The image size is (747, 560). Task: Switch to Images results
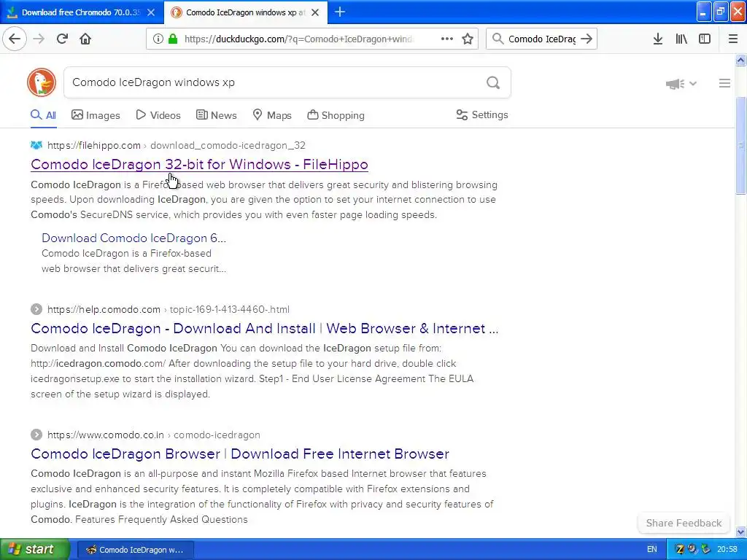click(96, 115)
